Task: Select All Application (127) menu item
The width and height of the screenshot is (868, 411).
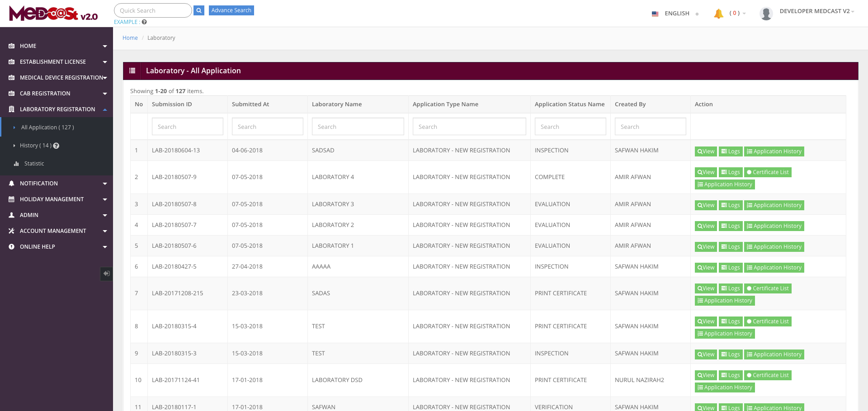Action: coord(47,128)
